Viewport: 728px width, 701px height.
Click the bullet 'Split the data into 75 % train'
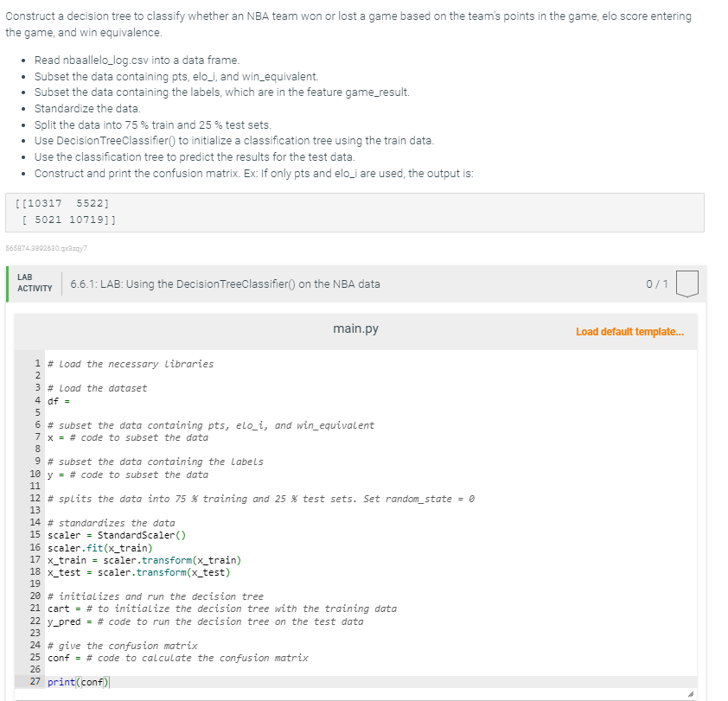pos(153,124)
